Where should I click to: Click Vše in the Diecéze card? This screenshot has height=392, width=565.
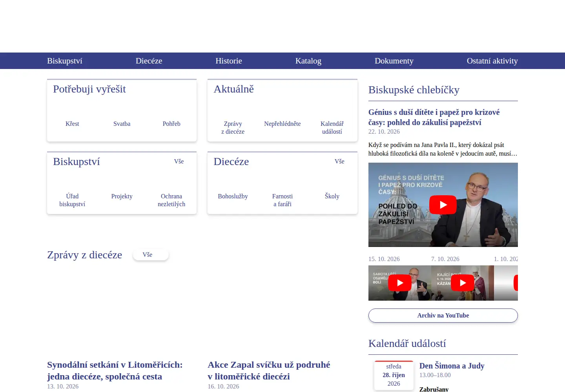[339, 161]
